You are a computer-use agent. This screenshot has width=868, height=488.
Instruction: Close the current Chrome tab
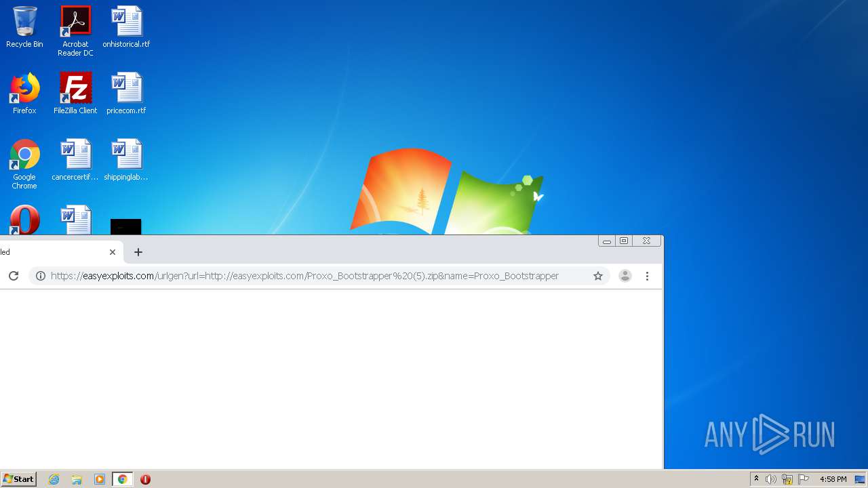pos(113,252)
